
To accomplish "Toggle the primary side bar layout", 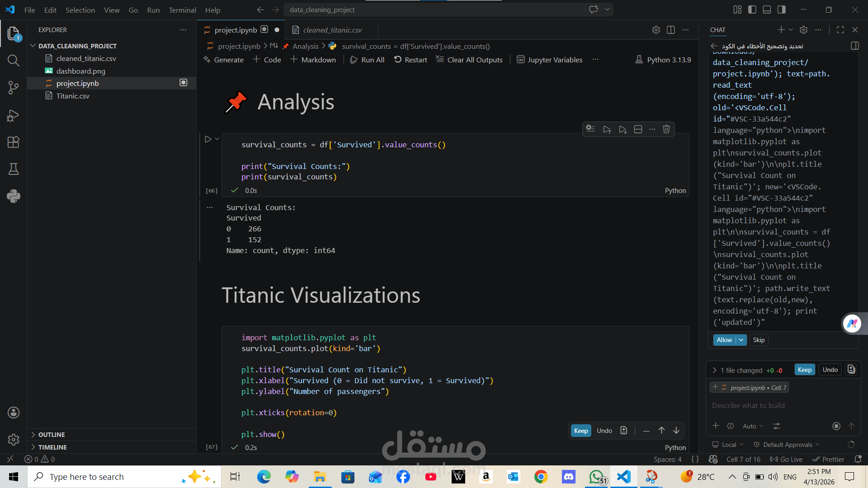I will pos(752,9).
